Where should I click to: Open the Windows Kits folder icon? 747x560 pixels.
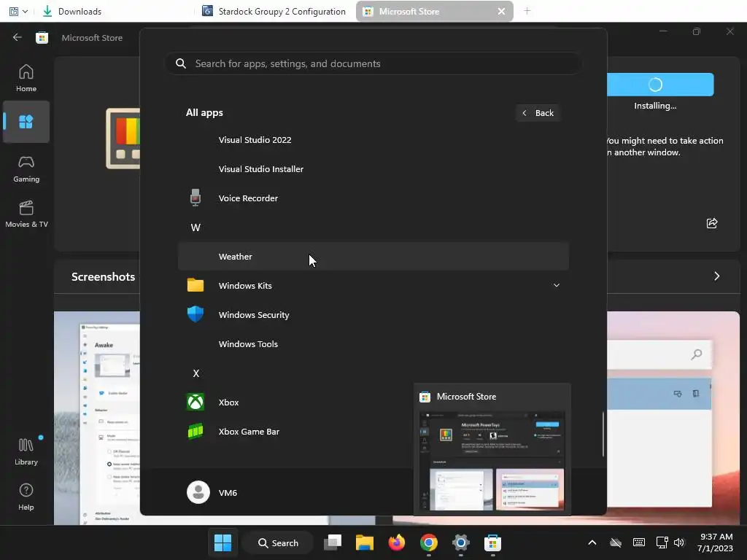click(x=196, y=285)
